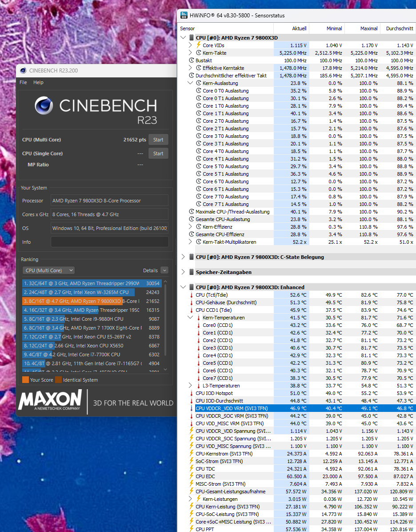416x532 pixels.
Task: Click the clock icon beside Bustakt
Action: (192, 60)
